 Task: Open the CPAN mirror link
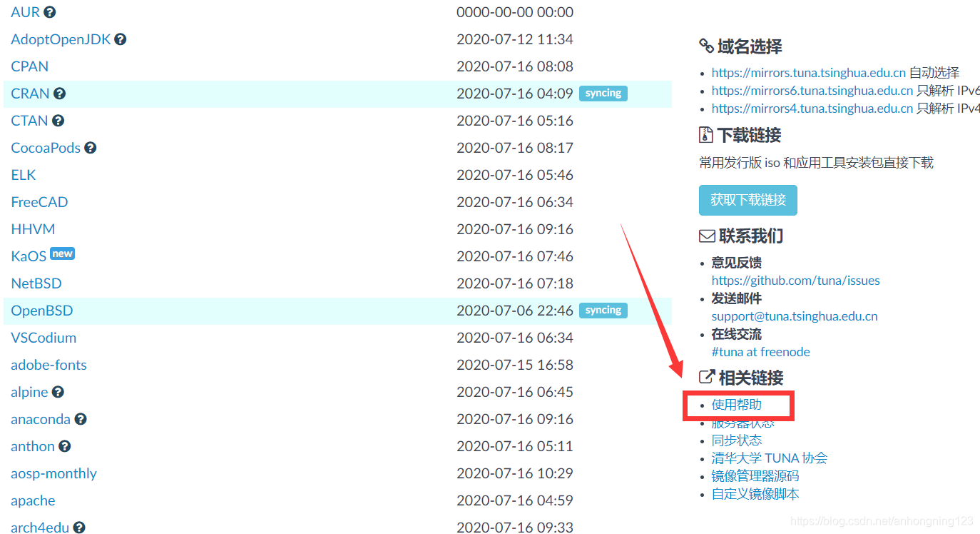click(30, 66)
